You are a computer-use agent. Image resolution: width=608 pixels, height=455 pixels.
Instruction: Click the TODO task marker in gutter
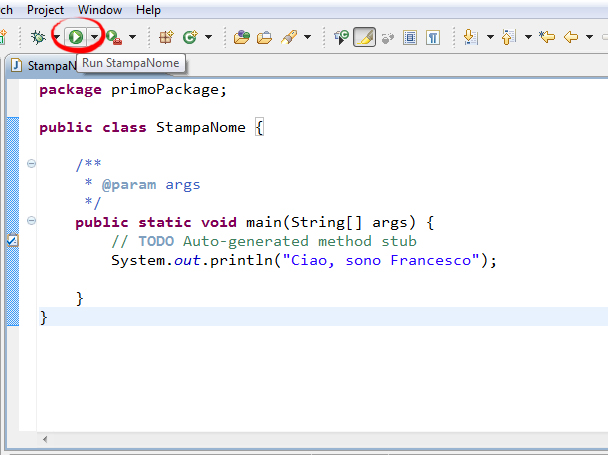(12, 241)
